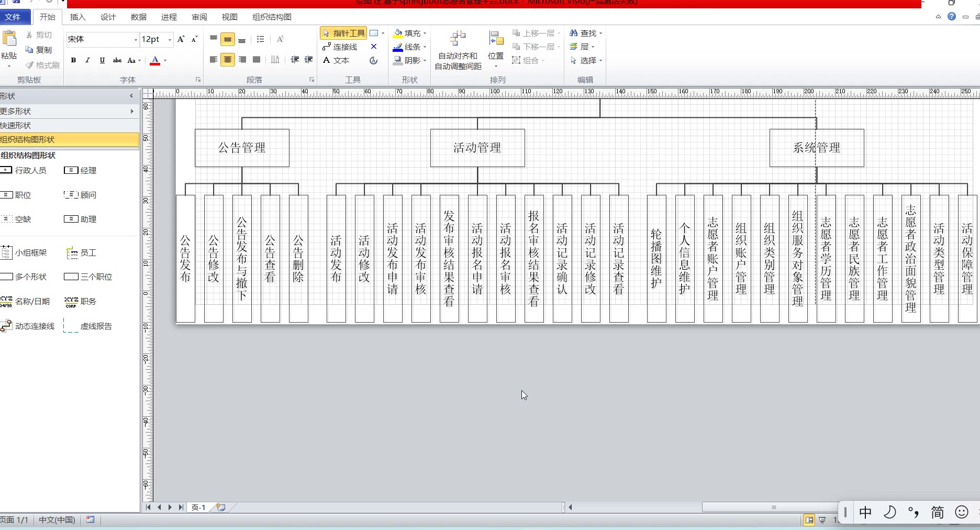Click the insert new page icon
980x530 pixels.
pyautogui.click(x=221, y=507)
